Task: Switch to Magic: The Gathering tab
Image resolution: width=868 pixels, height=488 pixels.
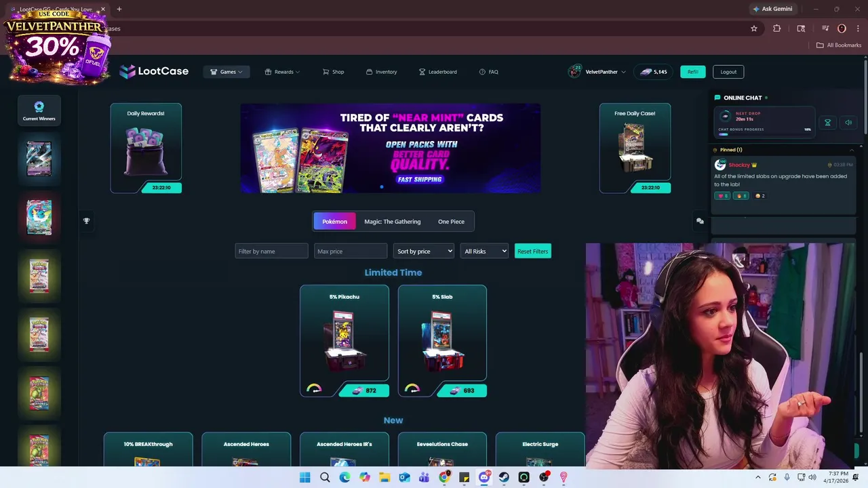Action: pyautogui.click(x=392, y=222)
